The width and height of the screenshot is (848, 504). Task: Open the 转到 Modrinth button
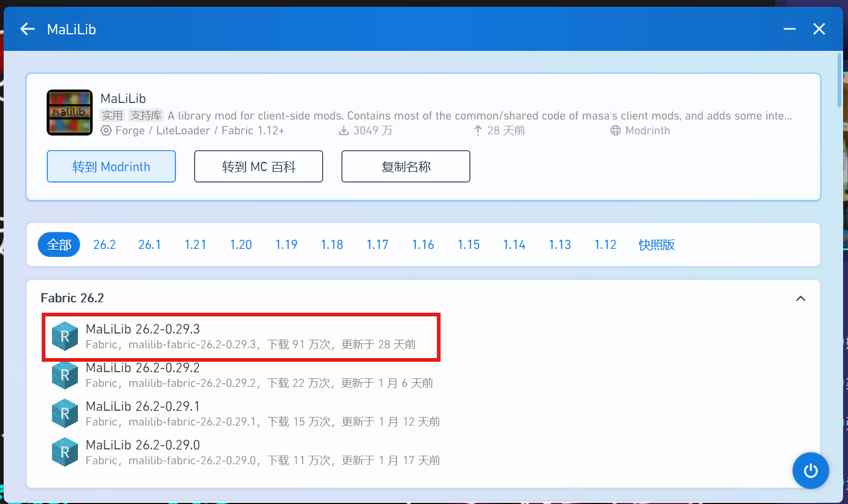111,166
